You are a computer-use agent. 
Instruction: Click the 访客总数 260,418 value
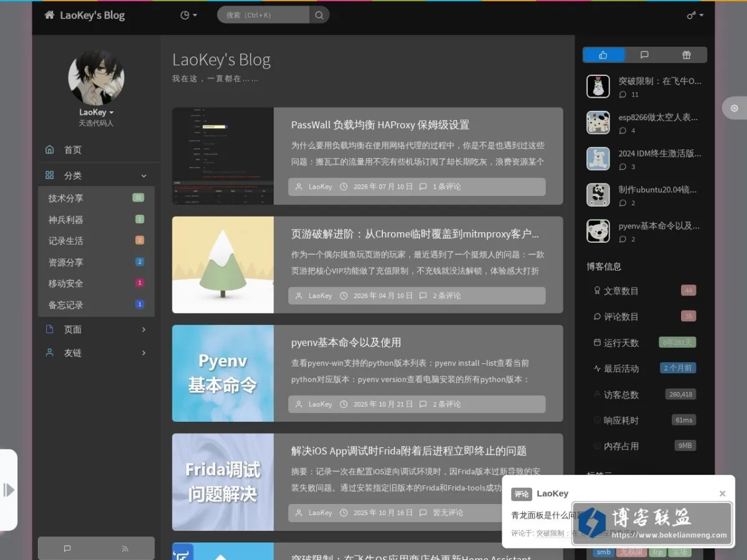click(680, 394)
